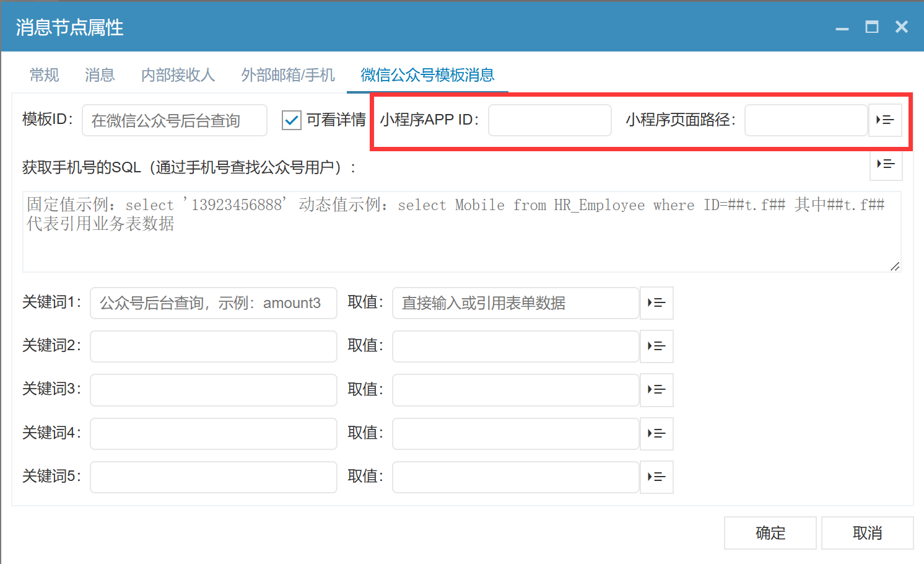Open field picker for 关键词2 取值
The width and height of the screenshot is (924, 564).
656,346
